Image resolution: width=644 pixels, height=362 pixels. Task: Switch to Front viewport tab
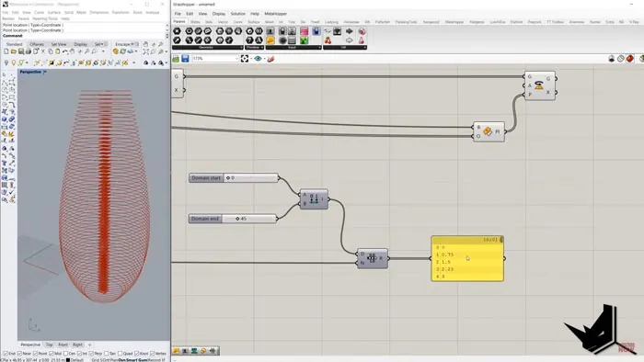pyautogui.click(x=63, y=345)
